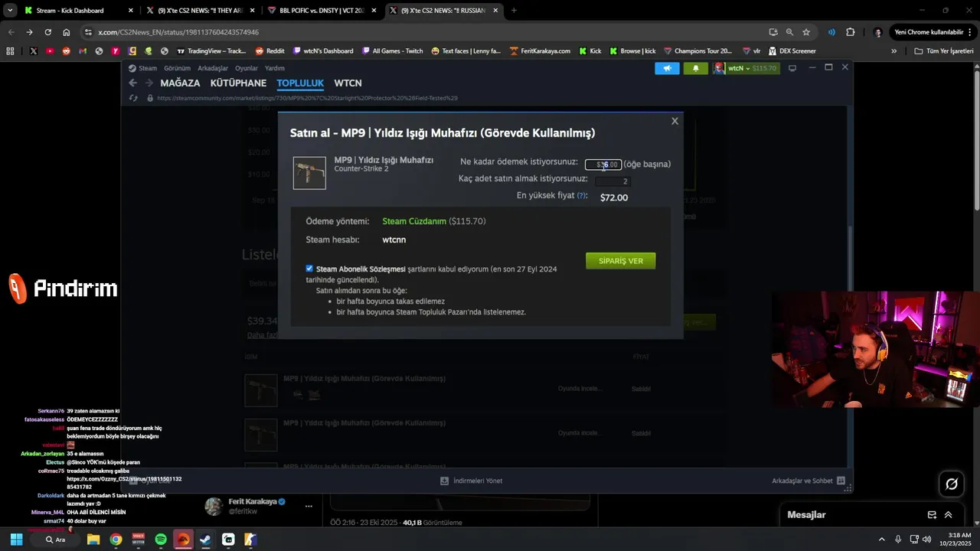Open Tüm Yer İşaretleri folder

coord(944,51)
